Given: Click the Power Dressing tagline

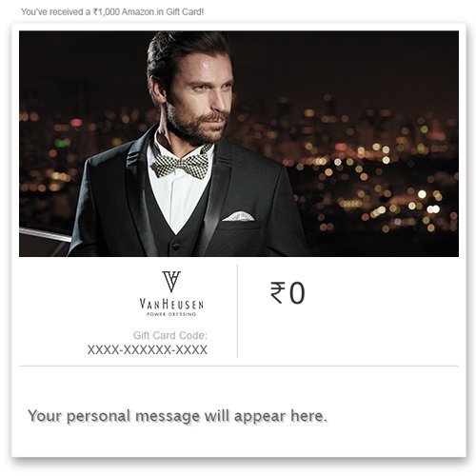Looking at the screenshot, I should coord(171,314).
